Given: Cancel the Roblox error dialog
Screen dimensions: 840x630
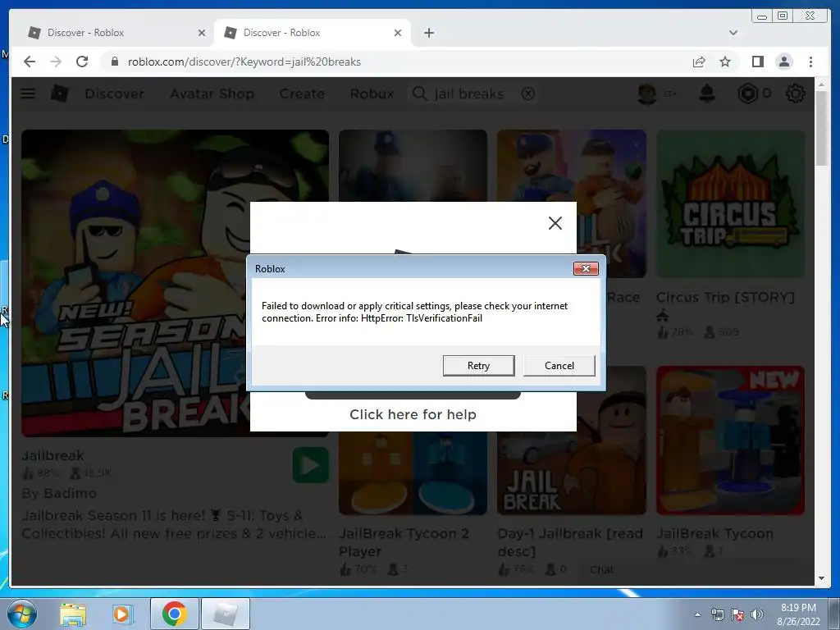Looking at the screenshot, I should 559,365.
